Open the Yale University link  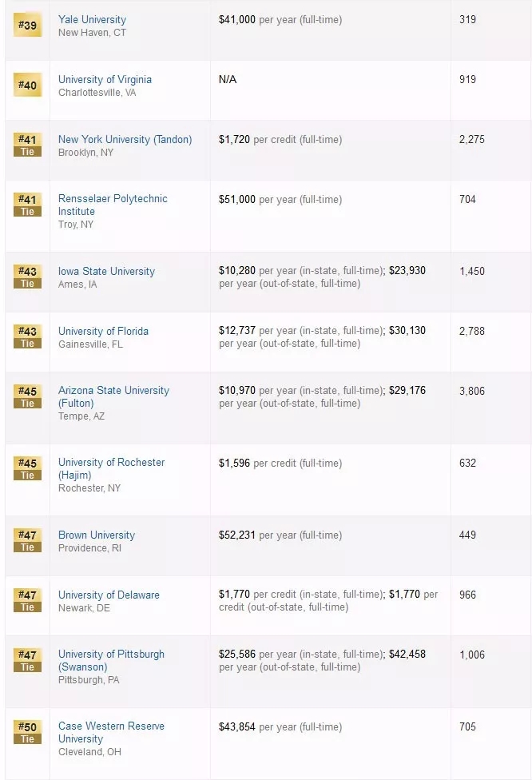[92, 19]
